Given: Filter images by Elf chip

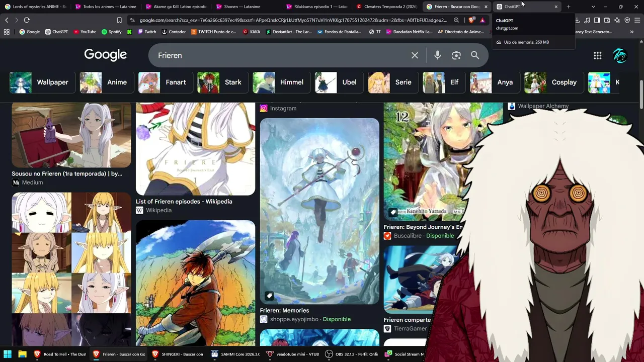Looking at the screenshot, I should pyautogui.click(x=444, y=82).
